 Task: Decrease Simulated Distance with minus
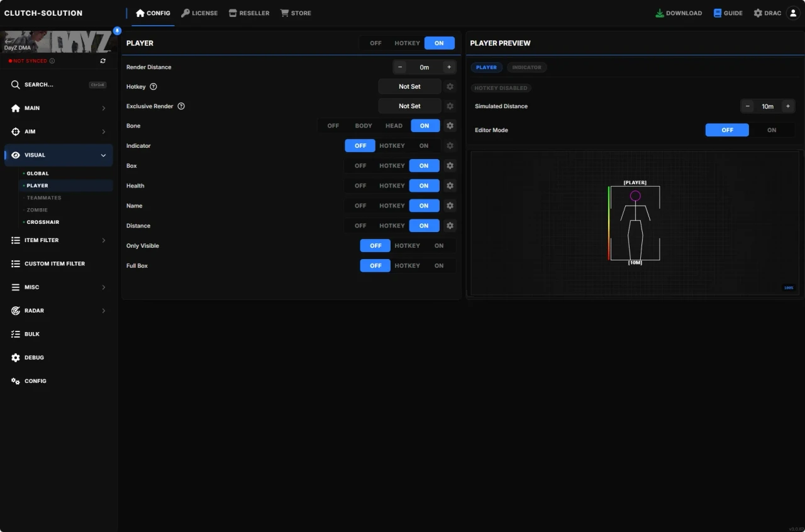pyautogui.click(x=748, y=106)
